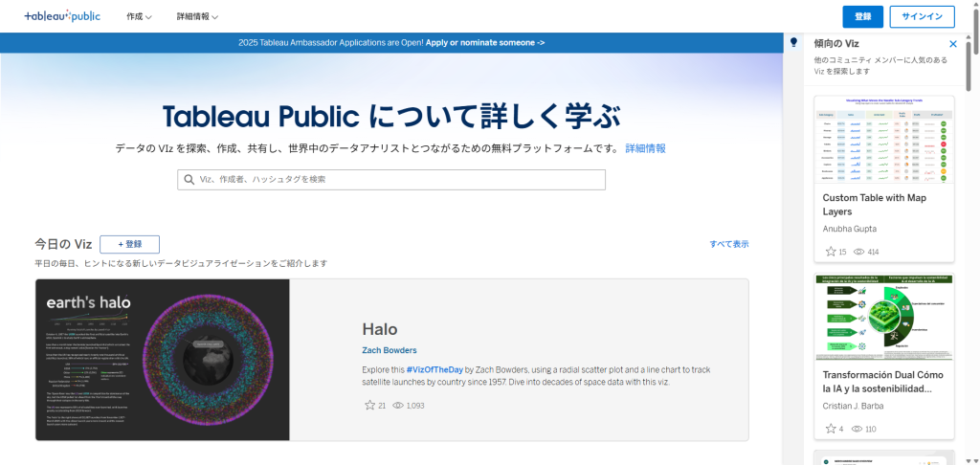Open the earth's halo viz thumbnail
The image size is (980, 465).
(163, 360)
